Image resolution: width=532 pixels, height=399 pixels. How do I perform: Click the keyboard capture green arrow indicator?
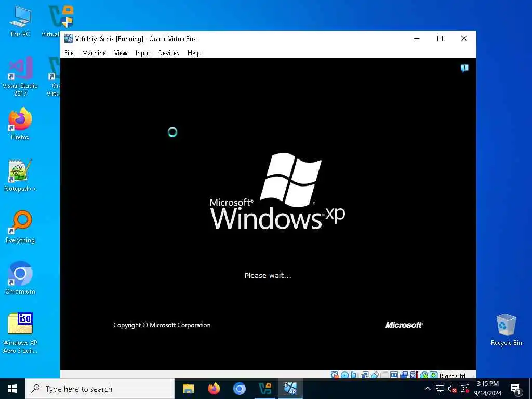pyautogui.click(x=433, y=375)
